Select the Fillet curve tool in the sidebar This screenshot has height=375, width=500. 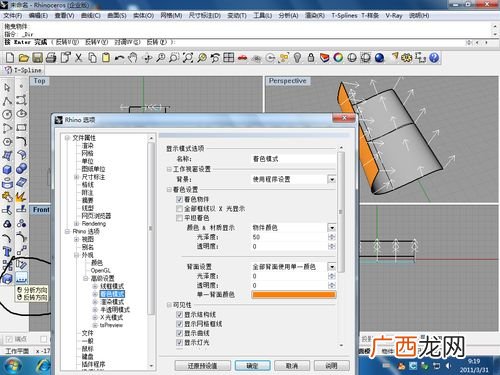(22, 141)
